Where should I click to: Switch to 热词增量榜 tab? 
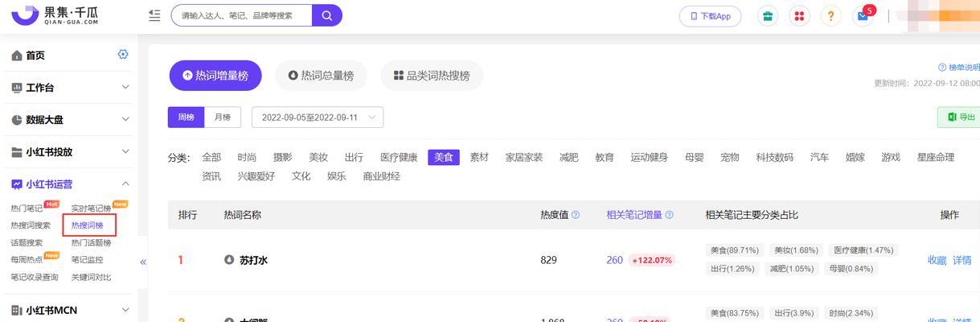(x=215, y=76)
